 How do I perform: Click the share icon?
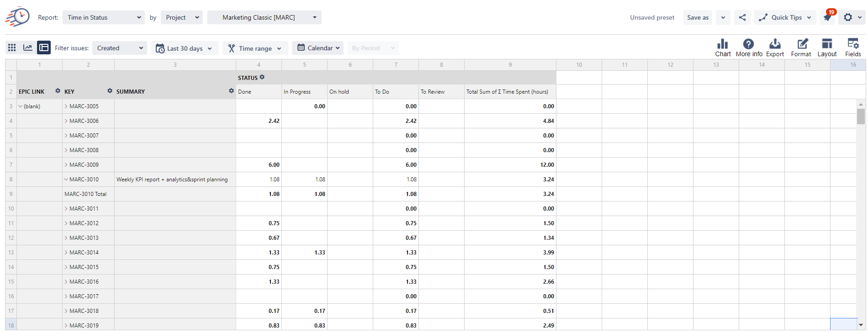[742, 17]
